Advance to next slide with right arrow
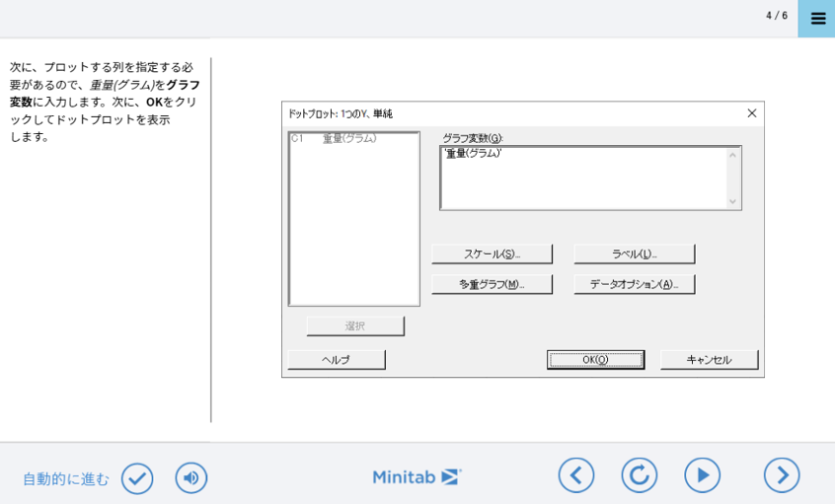This screenshot has height=504, width=835. point(782,475)
